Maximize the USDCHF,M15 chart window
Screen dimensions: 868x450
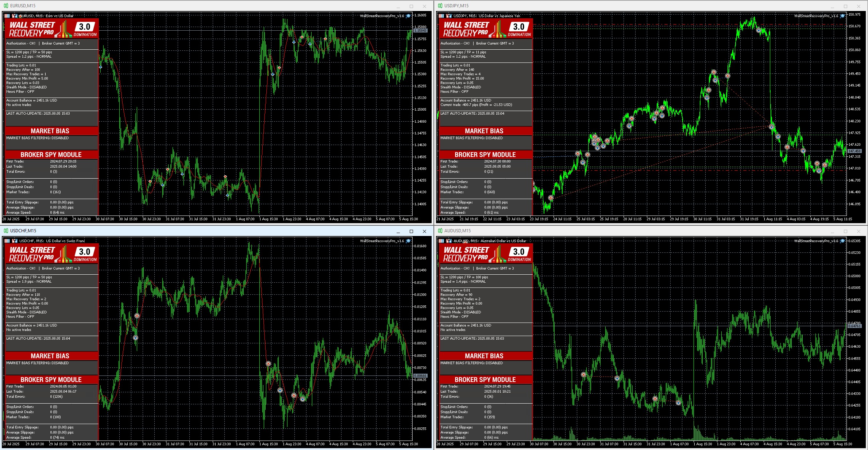tap(411, 231)
